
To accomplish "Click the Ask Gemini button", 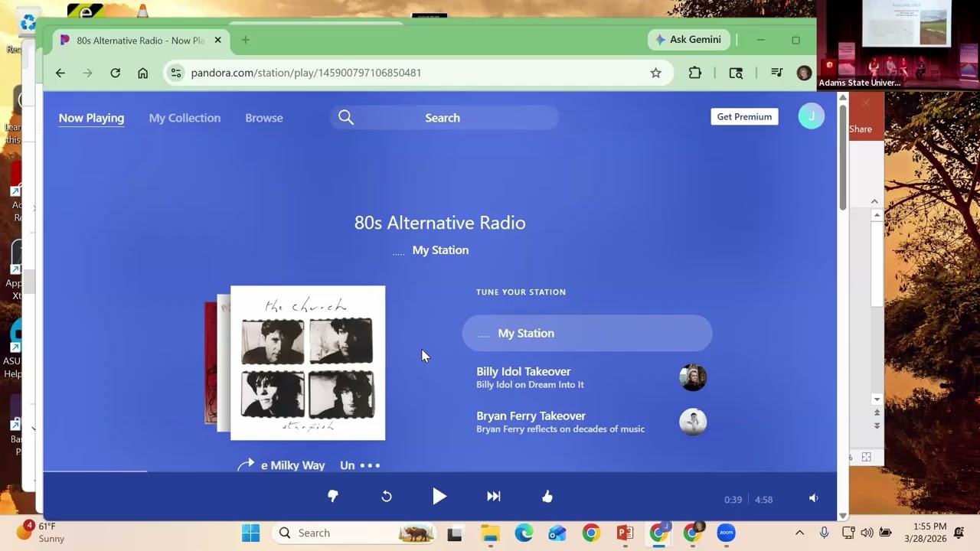I will 688,40.
